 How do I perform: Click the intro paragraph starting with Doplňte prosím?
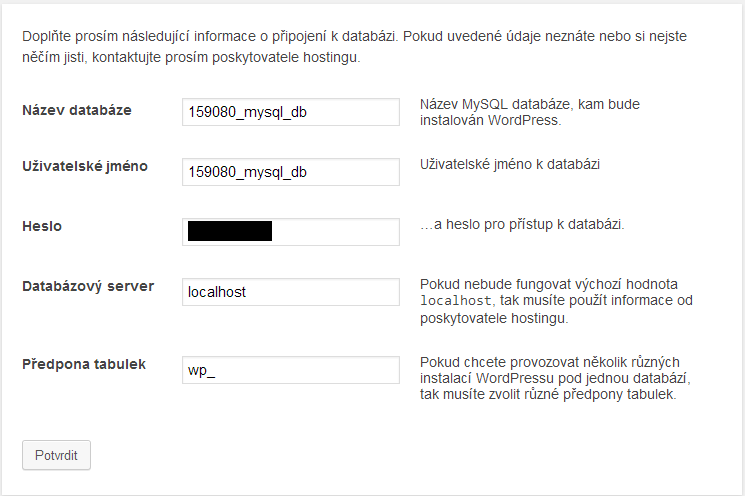354,47
